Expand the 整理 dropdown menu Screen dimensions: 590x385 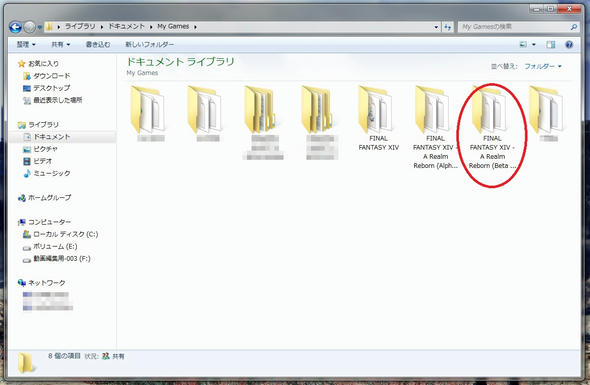coord(26,44)
